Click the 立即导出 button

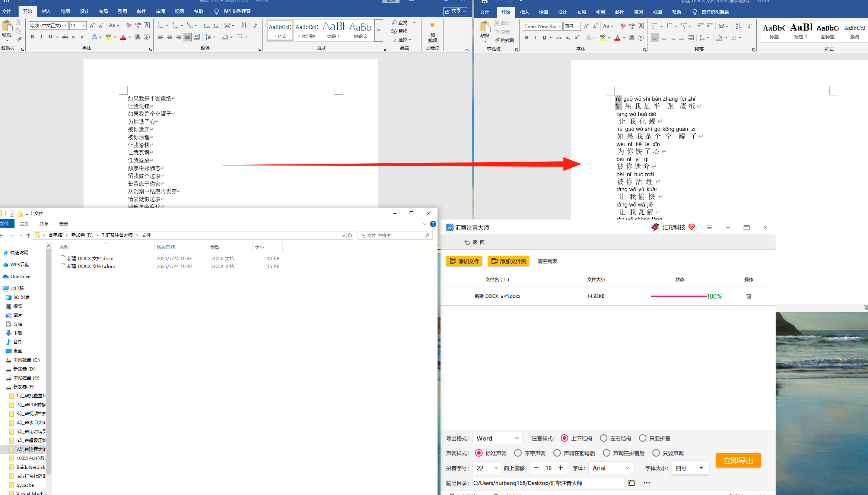pyautogui.click(x=738, y=461)
